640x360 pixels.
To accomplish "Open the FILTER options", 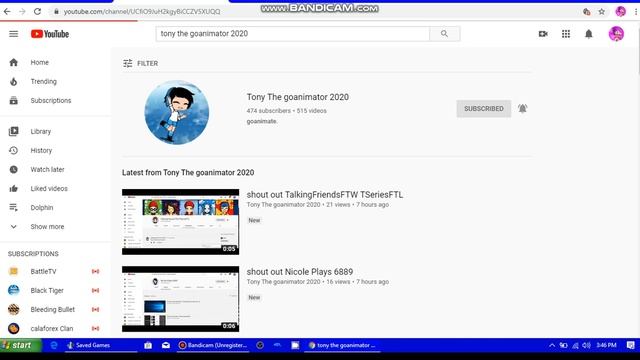I will coord(140,63).
